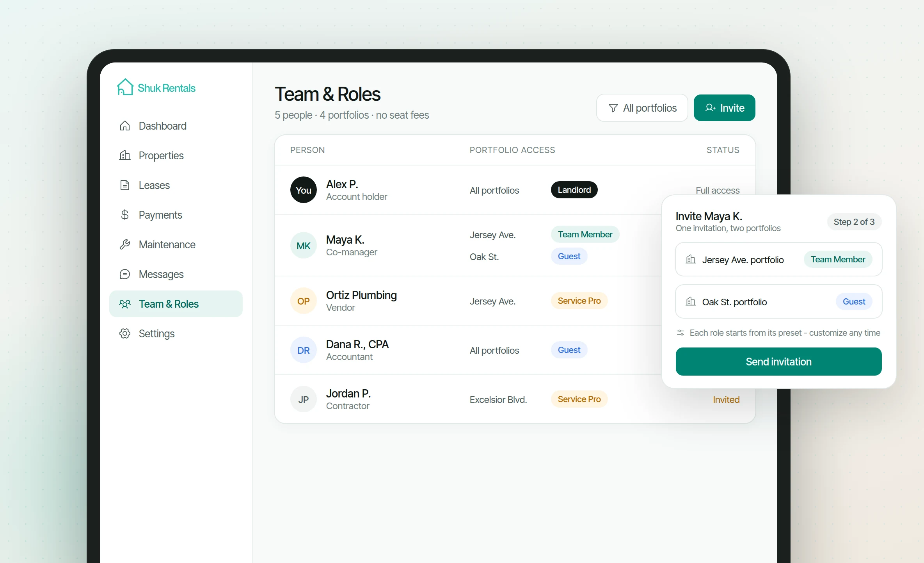
Task: Click Maya K.'s Guest badge for Oak St.
Action: [569, 256]
